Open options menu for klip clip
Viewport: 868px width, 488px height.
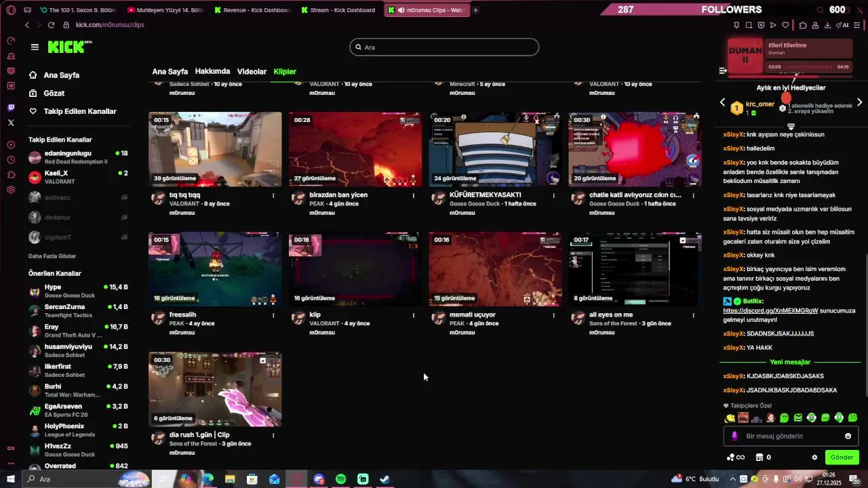click(x=414, y=315)
